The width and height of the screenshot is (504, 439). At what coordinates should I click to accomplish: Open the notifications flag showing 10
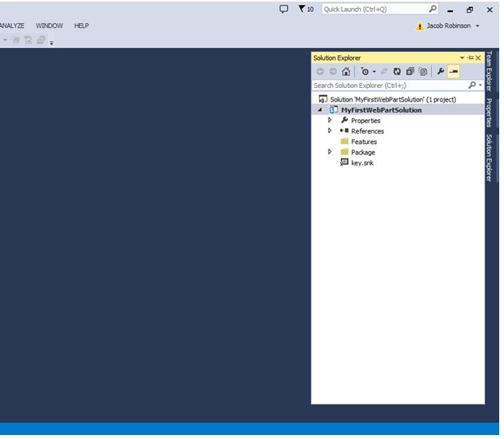coord(306,9)
